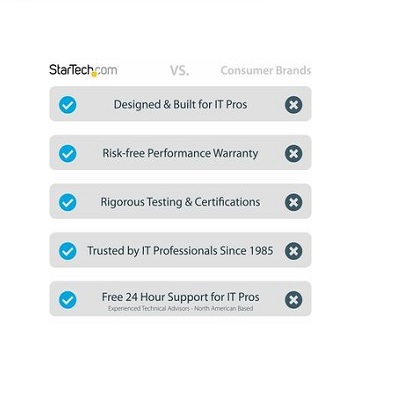
Task: Click X icon in Free 24 Hour Support row
Action: [294, 300]
